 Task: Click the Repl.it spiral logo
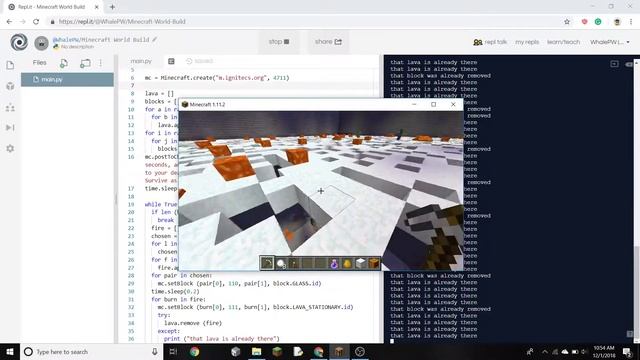click(x=19, y=42)
